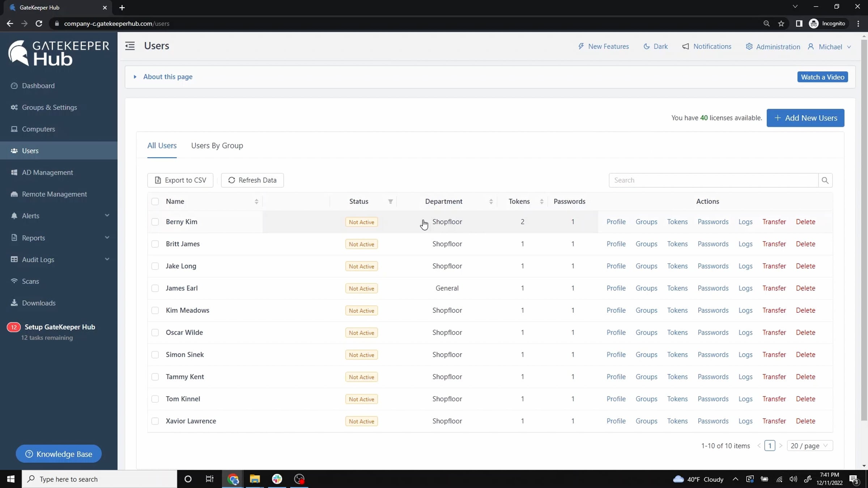Select the All Users tab
Image resolution: width=868 pixels, height=488 pixels.
click(162, 145)
